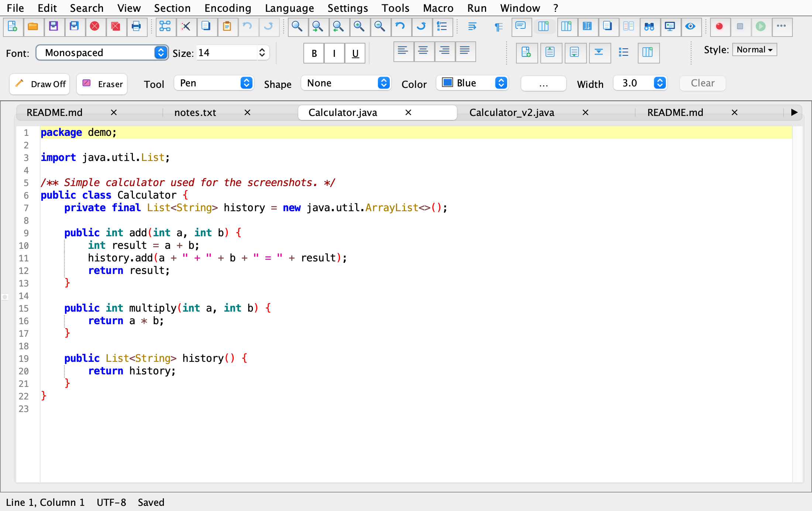Open the Font Monospaced dropdown
812x511 pixels.
tap(102, 53)
